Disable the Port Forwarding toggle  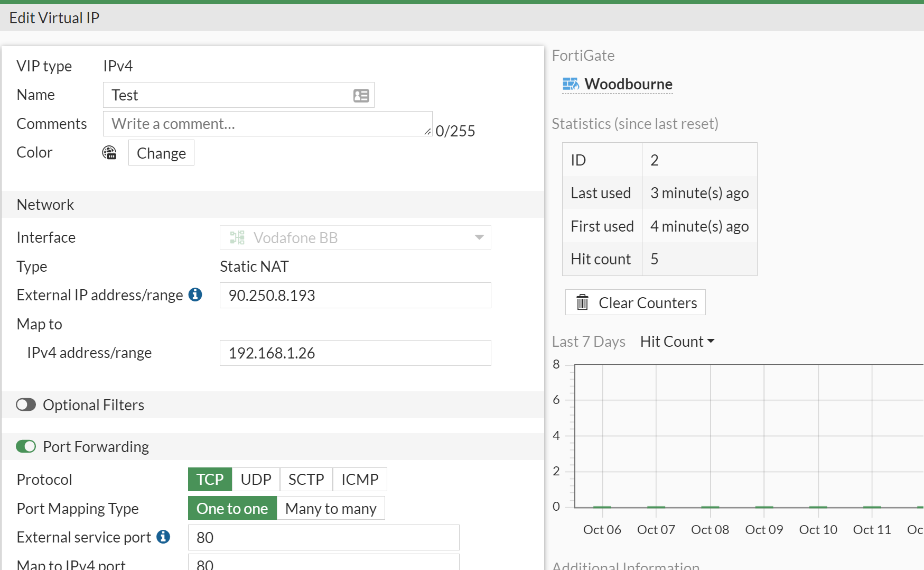[x=26, y=447]
